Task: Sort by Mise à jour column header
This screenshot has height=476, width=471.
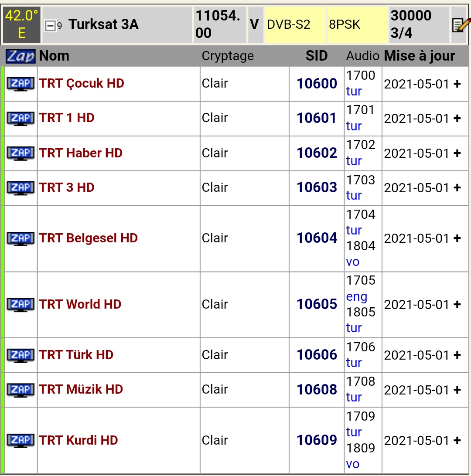Action: tap(420, 56)
